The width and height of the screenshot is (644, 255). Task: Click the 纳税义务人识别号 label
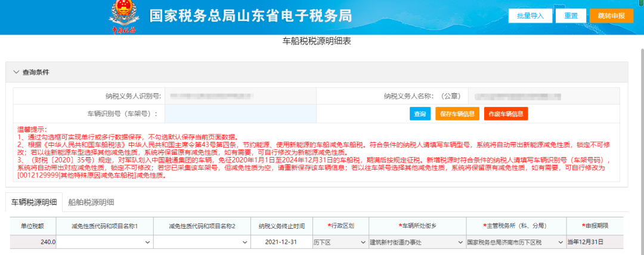coord(133,97)
